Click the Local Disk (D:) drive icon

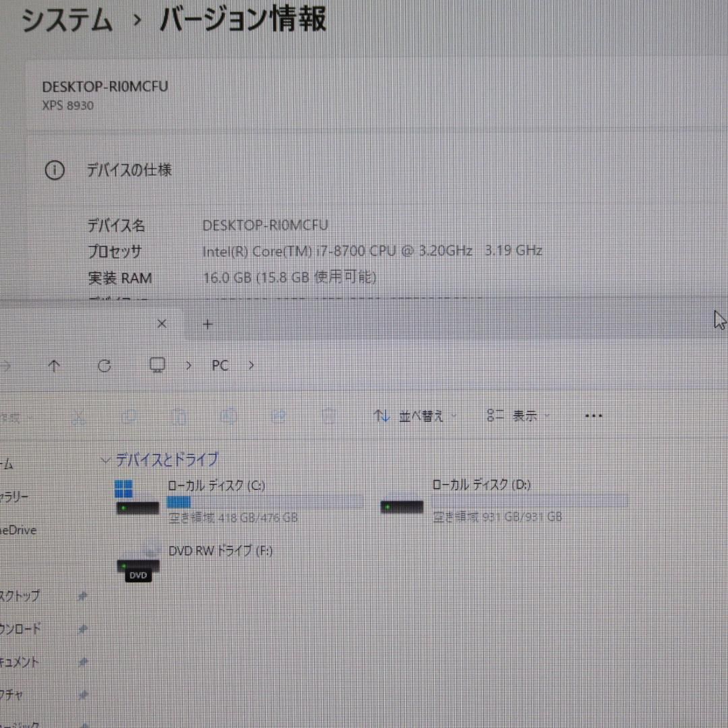(x=402, y=506)
